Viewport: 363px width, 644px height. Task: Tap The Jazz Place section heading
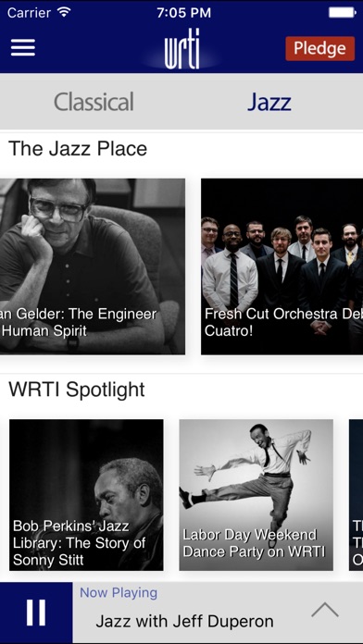click(x=78, y=148)
